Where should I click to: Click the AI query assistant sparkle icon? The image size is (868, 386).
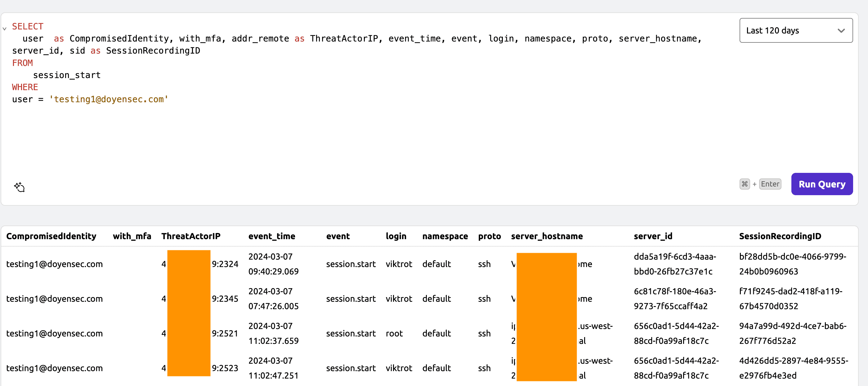click(19, 187)
